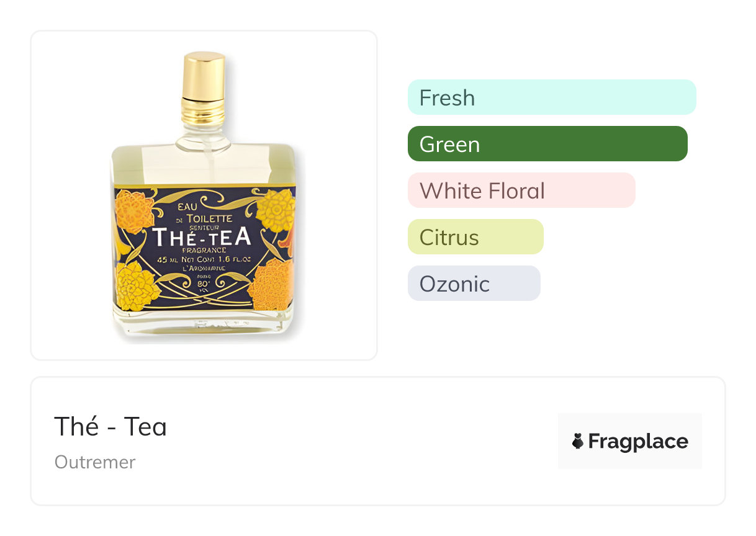Open the Outremer brand link

95,462
